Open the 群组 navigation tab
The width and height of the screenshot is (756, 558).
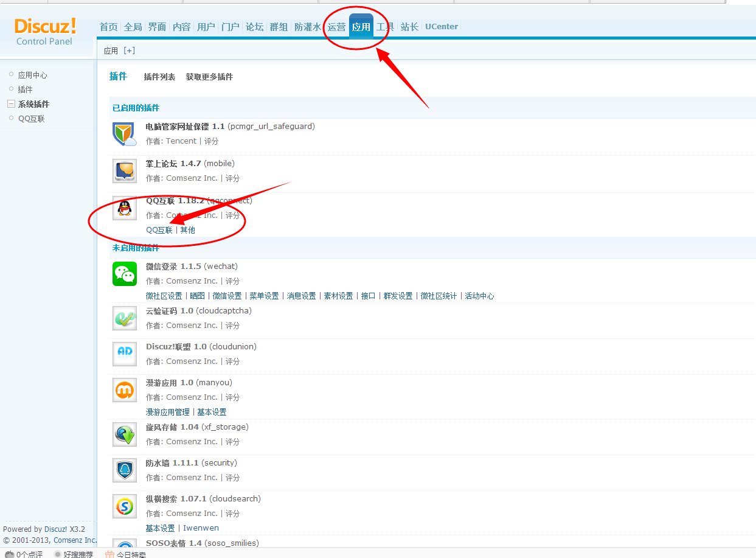[279, 27]
